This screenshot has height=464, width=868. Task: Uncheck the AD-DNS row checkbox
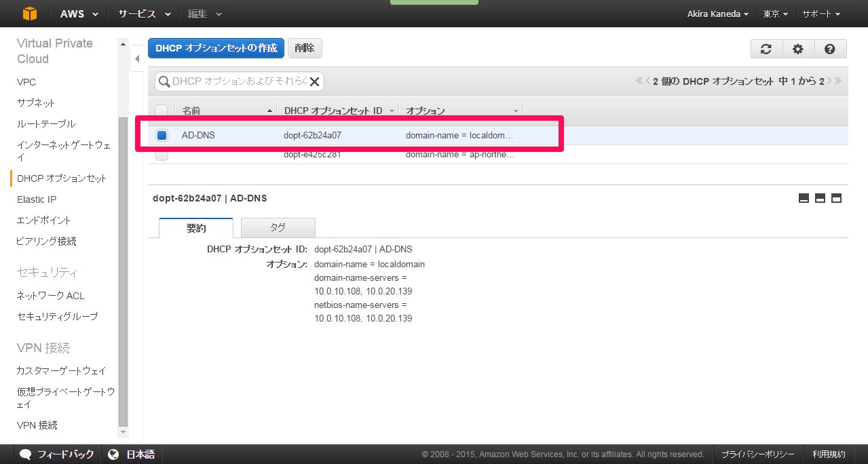[x=162, y=135]
